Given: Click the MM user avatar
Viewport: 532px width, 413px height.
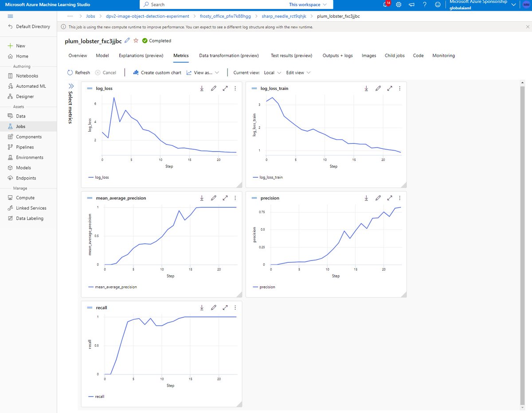Looking at the screenshot, I should (526, 4).
